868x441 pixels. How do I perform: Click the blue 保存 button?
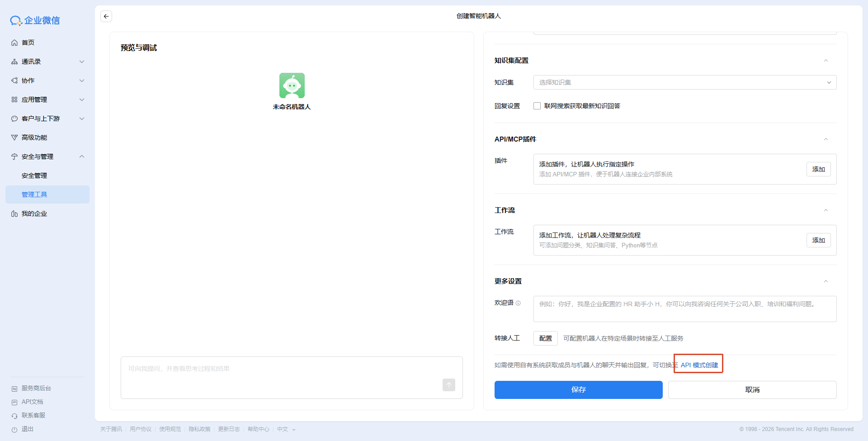pos(578,389)
